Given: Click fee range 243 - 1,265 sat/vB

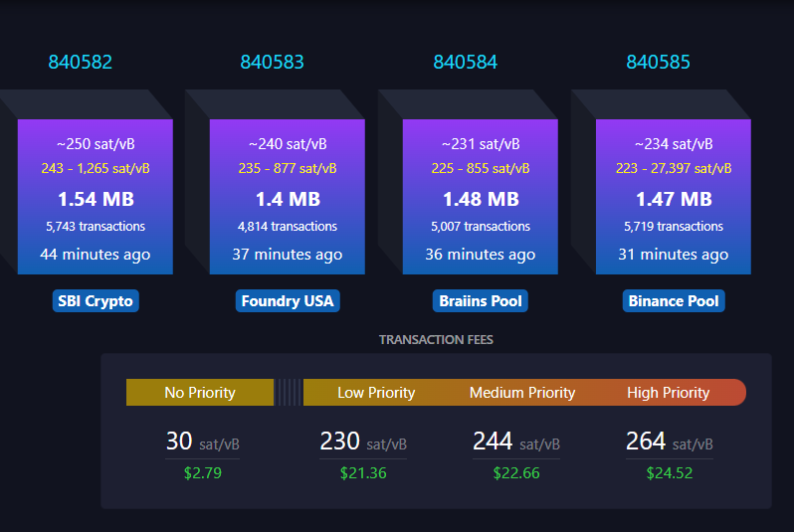Looking at the screenshot, I should (x=96, y=169).
